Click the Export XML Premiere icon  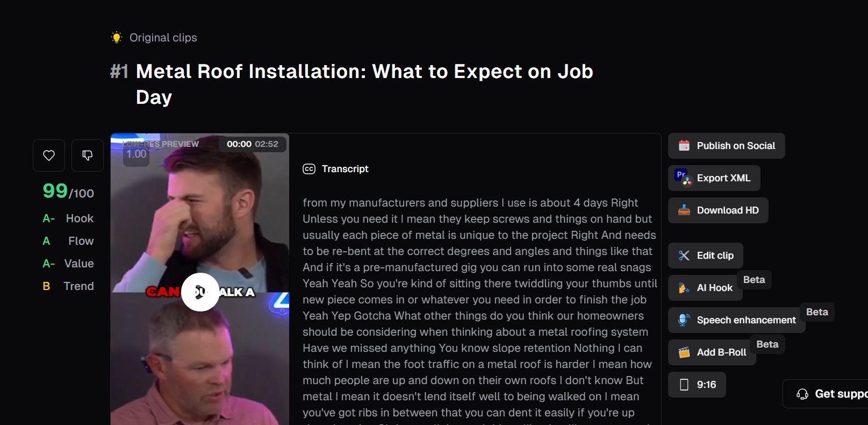pos(684,178)
